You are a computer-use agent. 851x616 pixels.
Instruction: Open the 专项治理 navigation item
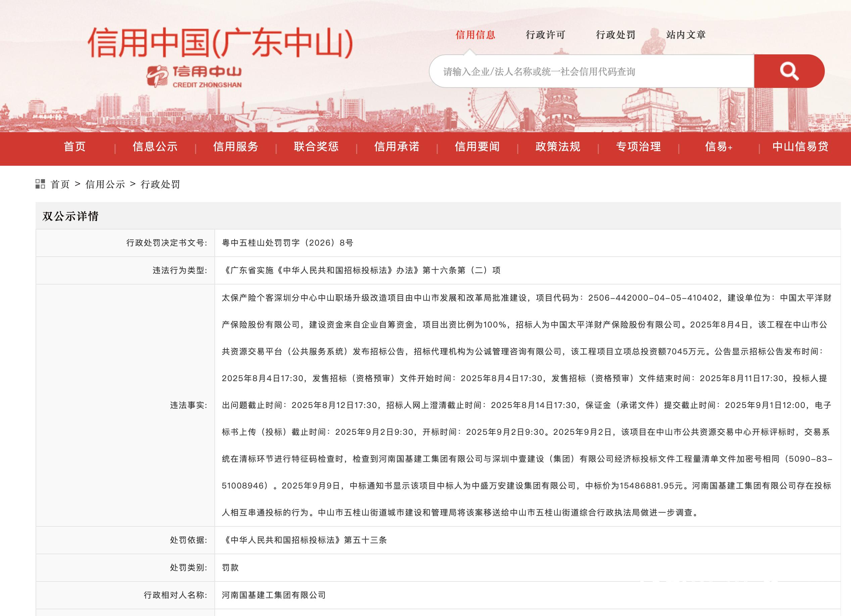click(x=639, y=147)
